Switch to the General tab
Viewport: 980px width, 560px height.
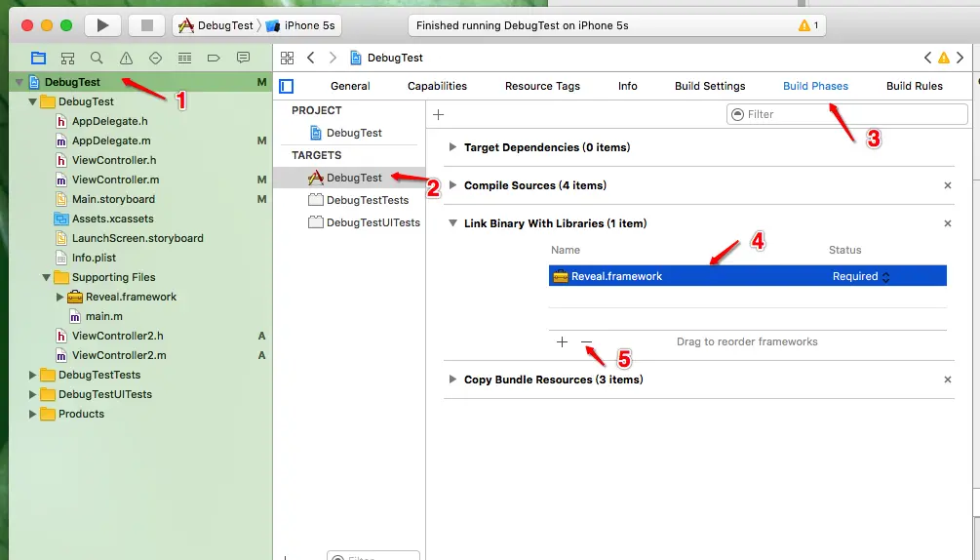pos(350,86)
